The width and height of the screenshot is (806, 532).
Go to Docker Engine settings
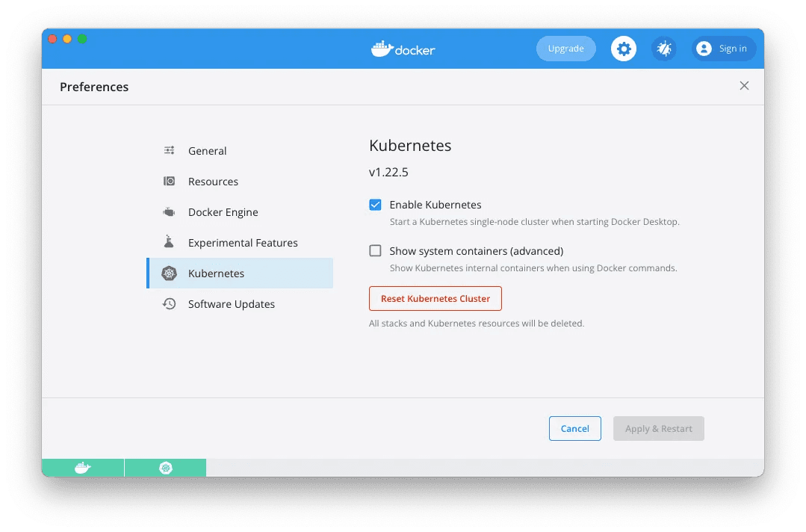tap(223, 212)
